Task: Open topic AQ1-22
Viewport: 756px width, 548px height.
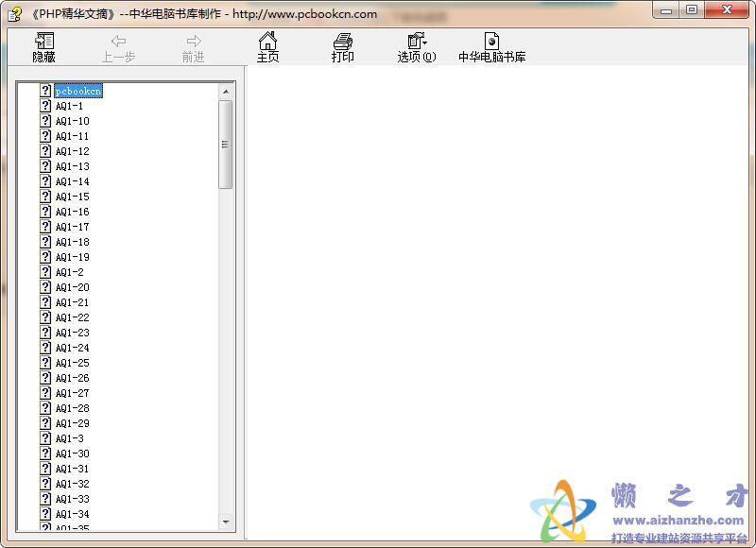Action: 73,317
